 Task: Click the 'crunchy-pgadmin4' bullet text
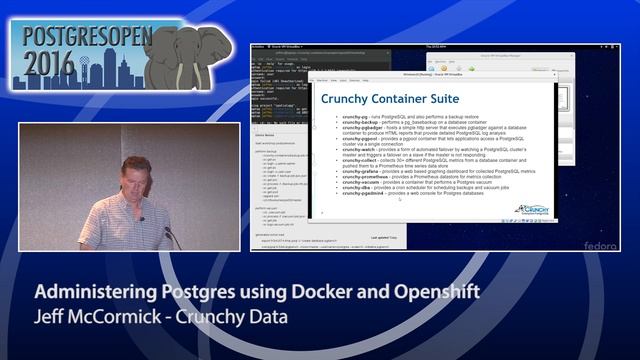click(x=363, y=193)
